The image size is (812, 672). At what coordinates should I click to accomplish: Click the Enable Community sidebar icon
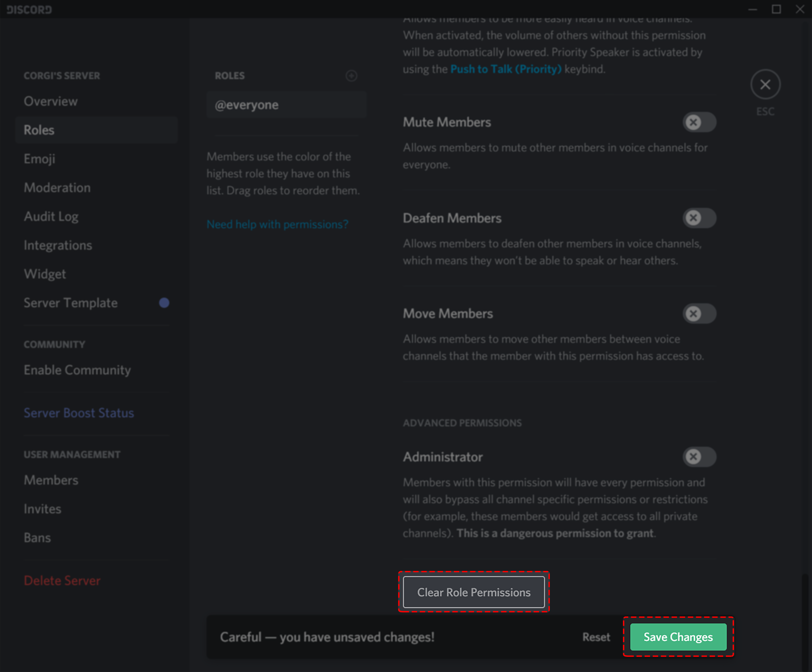click(x=76, y=370)
